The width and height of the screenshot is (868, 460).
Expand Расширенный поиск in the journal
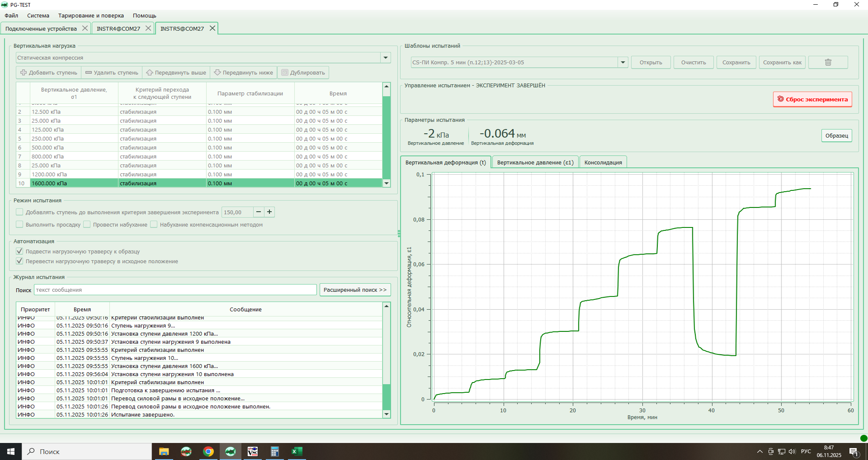tap(355, 290)
